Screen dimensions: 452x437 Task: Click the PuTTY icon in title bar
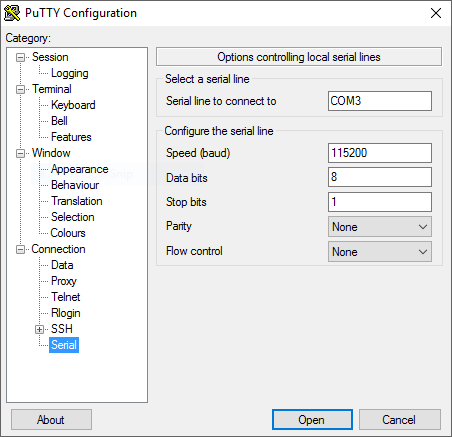[x=12, y=13]
